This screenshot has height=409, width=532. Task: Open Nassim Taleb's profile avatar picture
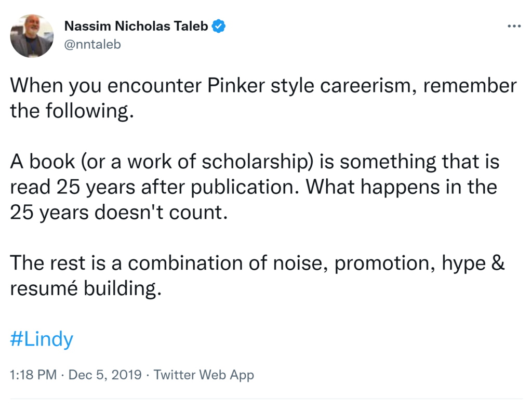[x=32, y=35]
